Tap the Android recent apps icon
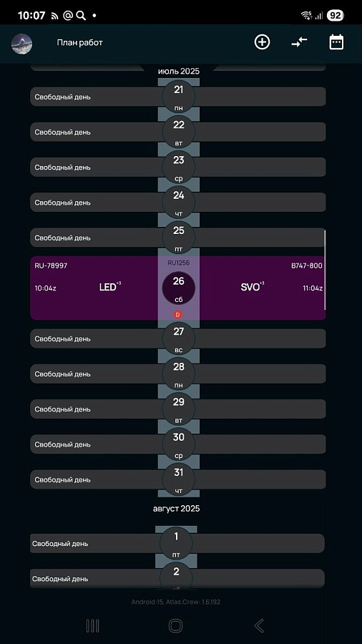362x644 pixels. pyautogui.click(x=93, y=625)
